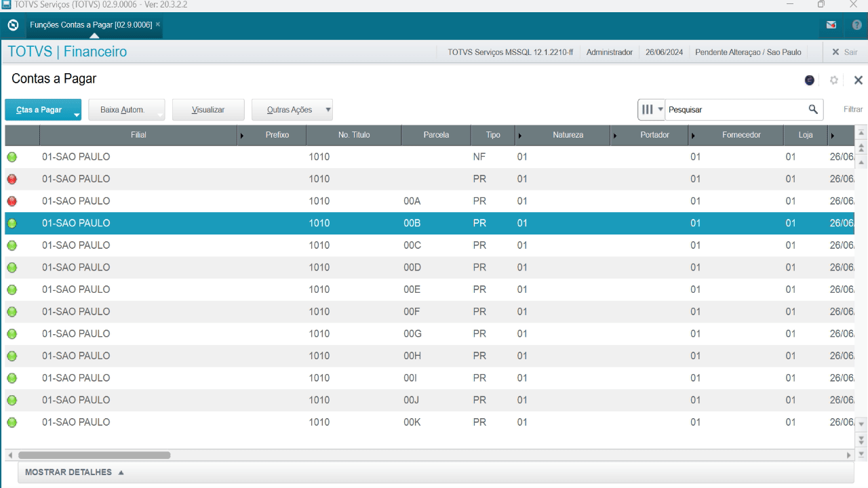Jump to last record with bottom scroll arrow
Viewport: 868px width, 488px height.
click(x=862, y=454)
